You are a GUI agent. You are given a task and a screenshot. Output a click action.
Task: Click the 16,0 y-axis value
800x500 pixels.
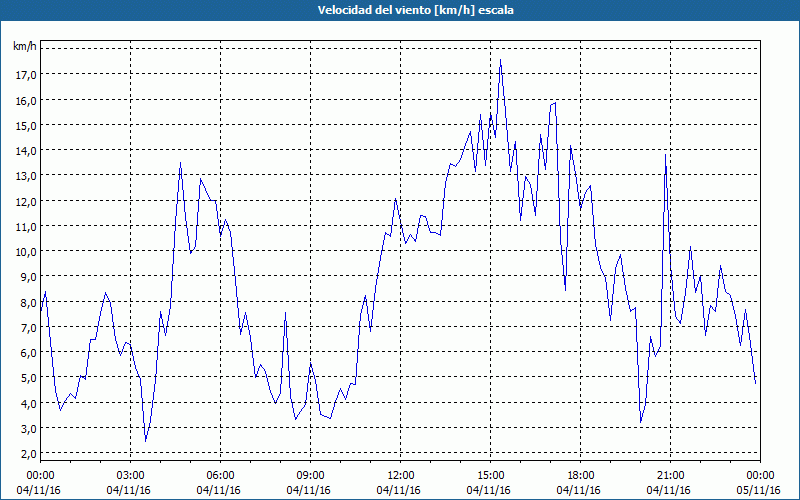coord(26,101)
